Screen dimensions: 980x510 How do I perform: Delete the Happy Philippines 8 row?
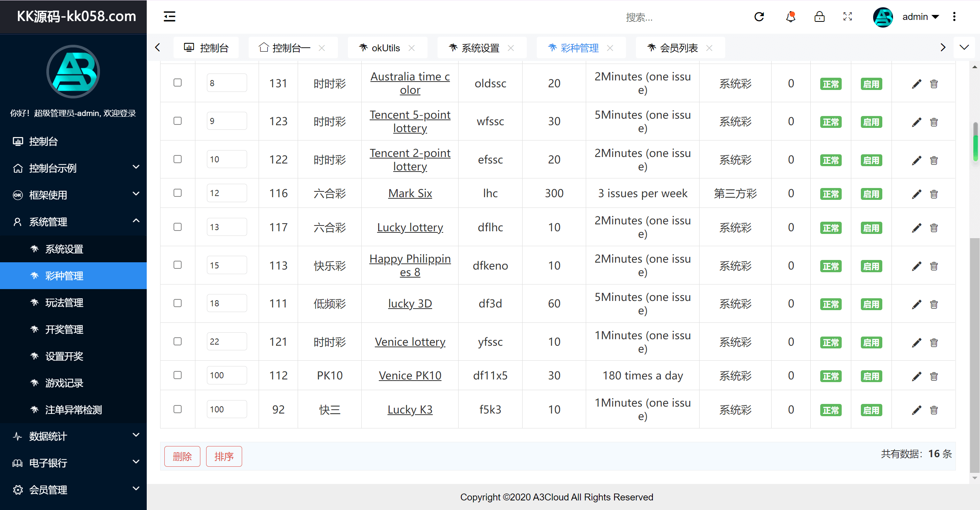934,266
